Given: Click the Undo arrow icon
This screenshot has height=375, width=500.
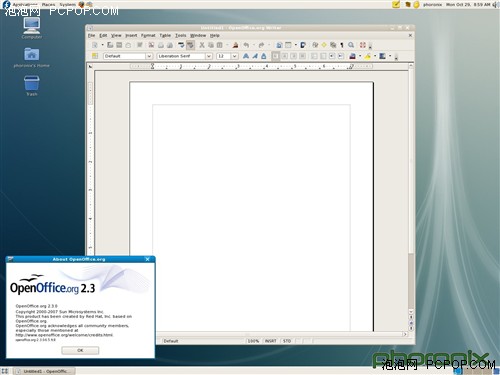Looking at the screenshot, I should [x=246, y=45].
